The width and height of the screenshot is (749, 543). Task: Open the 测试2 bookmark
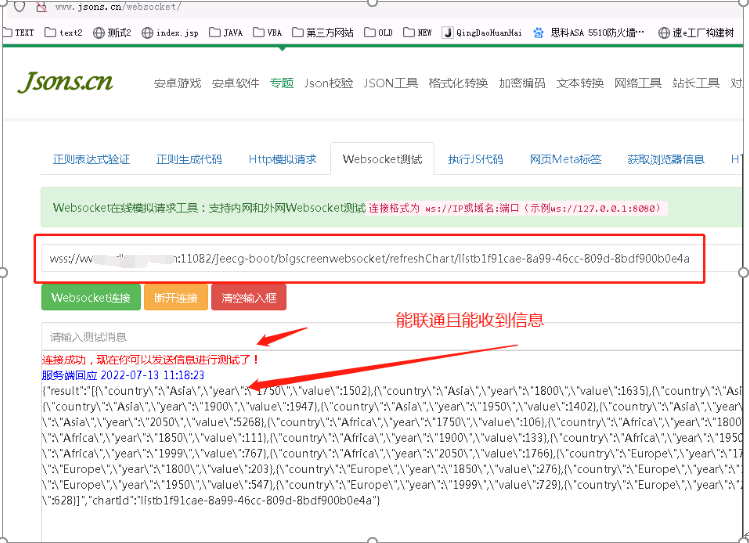112,32
